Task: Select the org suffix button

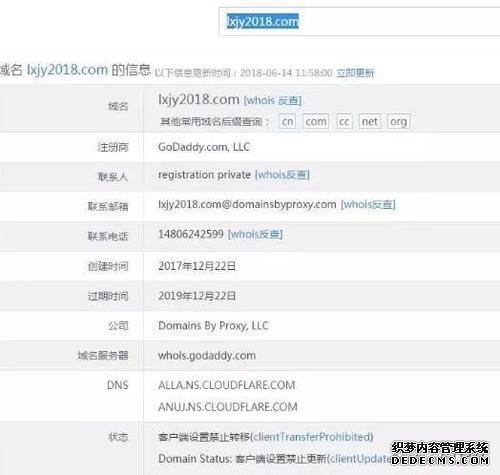Action: (x=398, y=122)
